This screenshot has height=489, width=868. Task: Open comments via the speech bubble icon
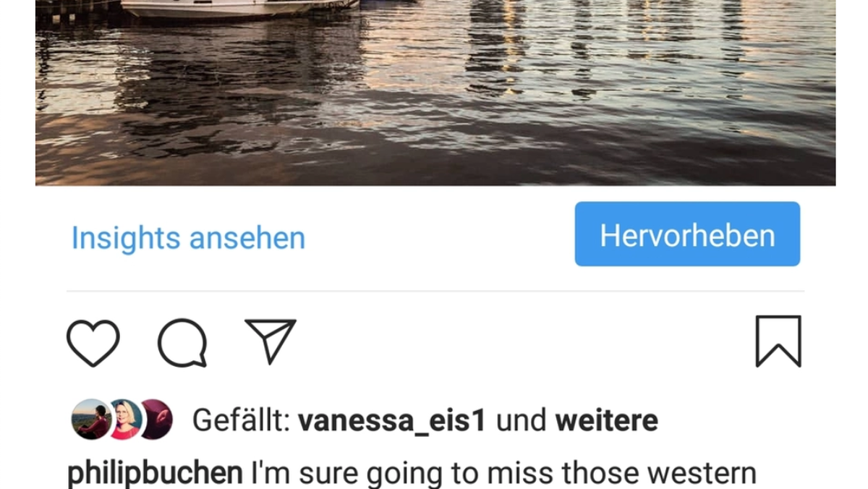(x=182, y=343)
